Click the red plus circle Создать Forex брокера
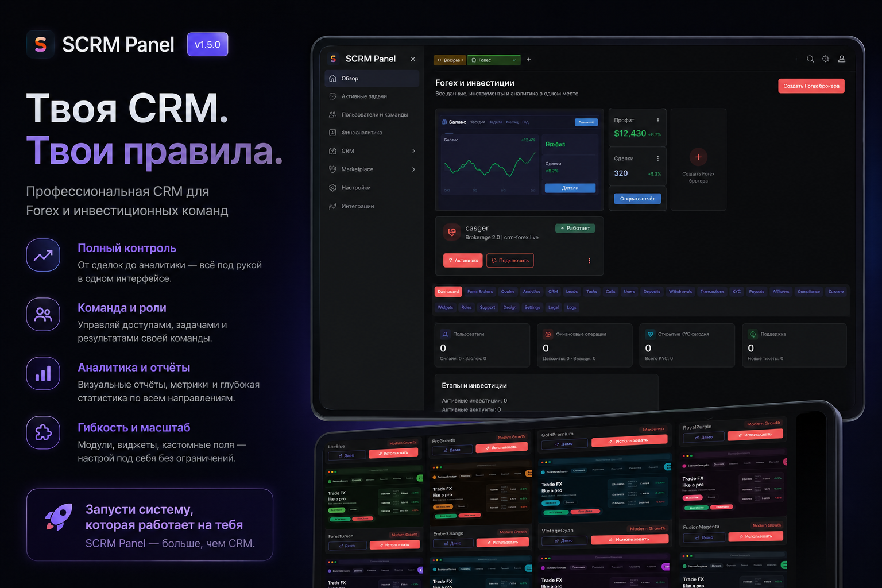The width and height of the screenshot is (882, 588). pos(698,157)
